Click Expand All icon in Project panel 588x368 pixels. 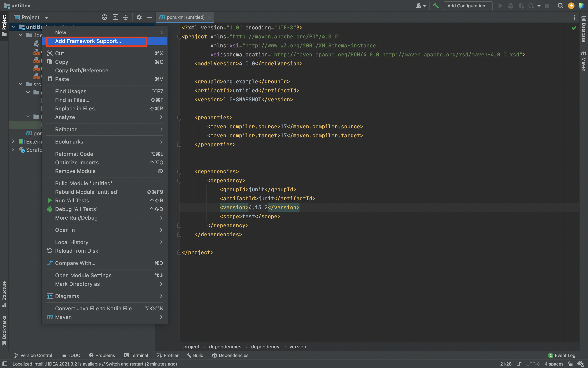pyautogui.click(x=115, y=17)
